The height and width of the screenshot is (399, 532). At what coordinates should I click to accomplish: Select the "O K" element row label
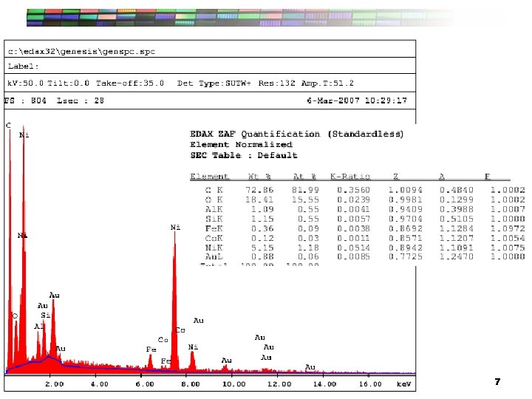pyautogui.click(x=214, y=199)
